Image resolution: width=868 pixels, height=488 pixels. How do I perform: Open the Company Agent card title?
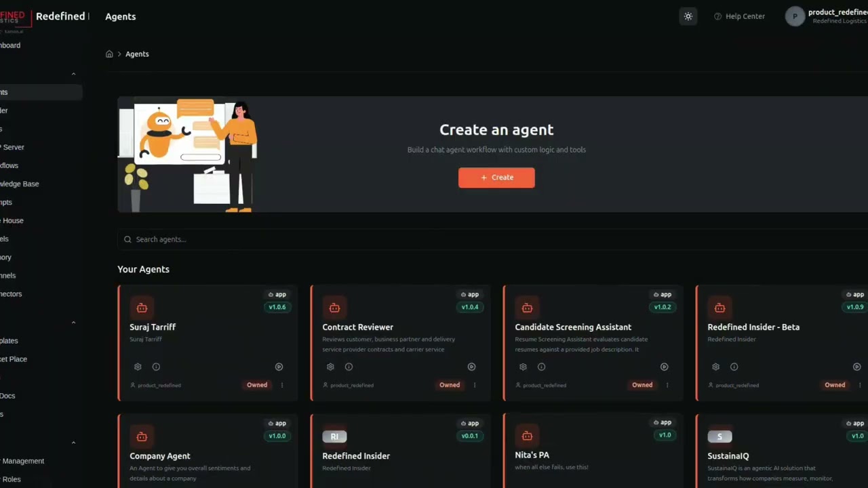point(160,456)
